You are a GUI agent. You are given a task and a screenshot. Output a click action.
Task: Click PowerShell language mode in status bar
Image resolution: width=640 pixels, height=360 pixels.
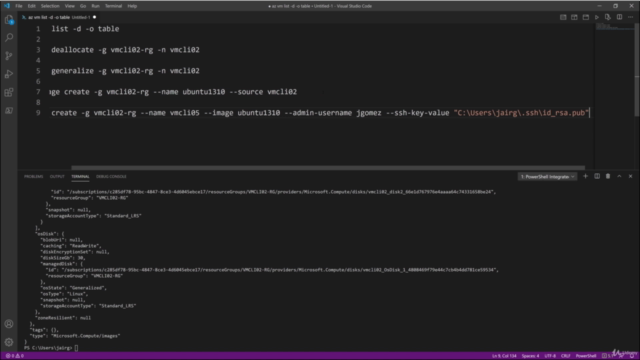[586, 356]
